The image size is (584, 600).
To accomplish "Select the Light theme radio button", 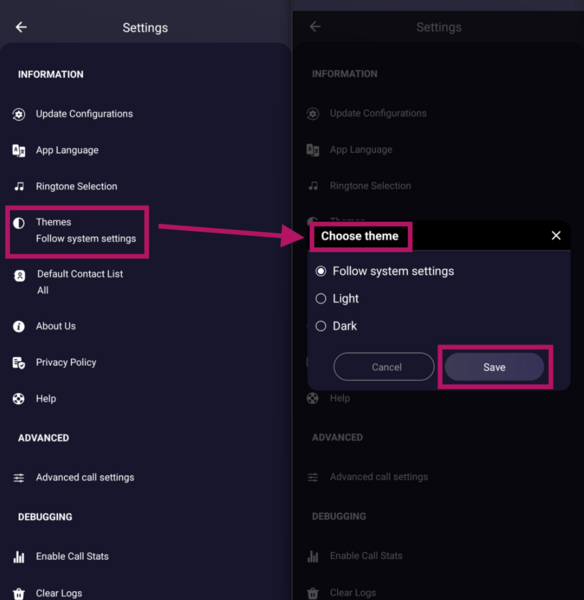I will 321,298.
